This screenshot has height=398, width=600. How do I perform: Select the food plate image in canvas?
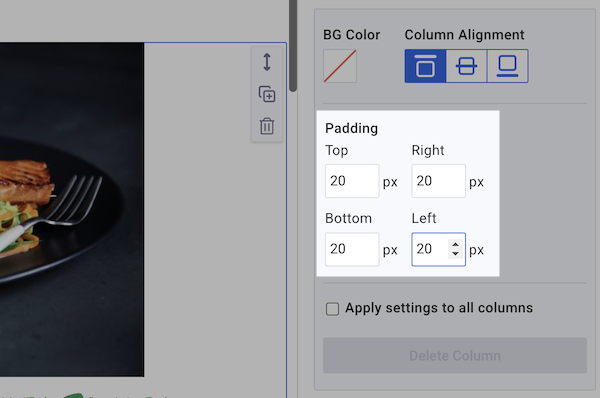(72, 209)
